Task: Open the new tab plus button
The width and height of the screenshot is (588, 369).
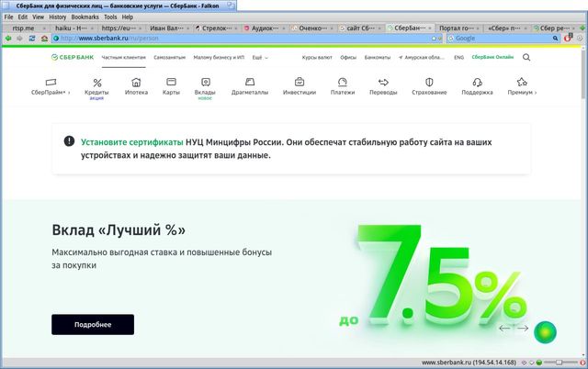Action: coord(582,28)
